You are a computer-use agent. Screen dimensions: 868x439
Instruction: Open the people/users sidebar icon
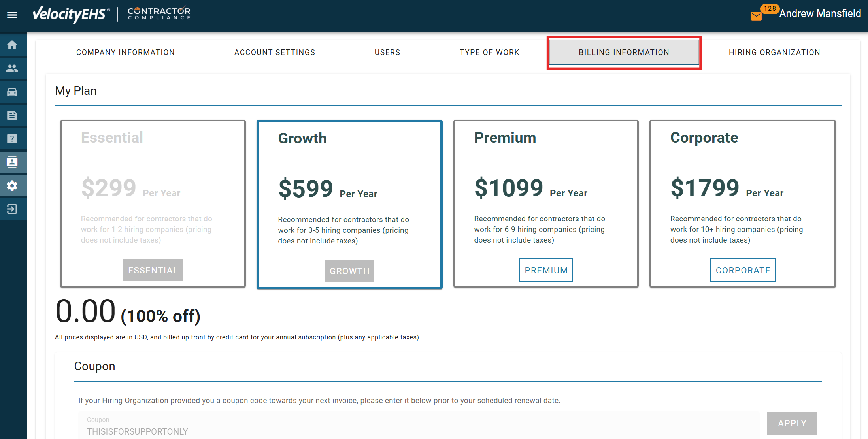12,68
